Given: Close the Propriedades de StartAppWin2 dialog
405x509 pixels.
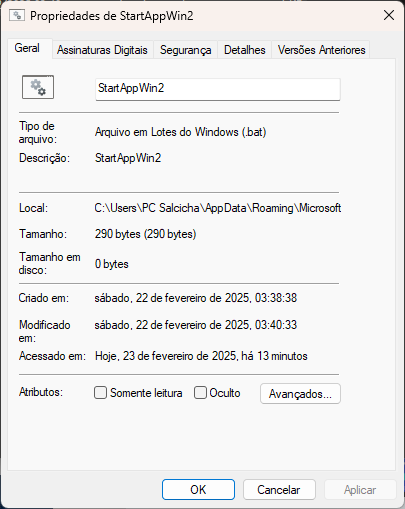Looking at the screenshot, I should pos(389,15).
